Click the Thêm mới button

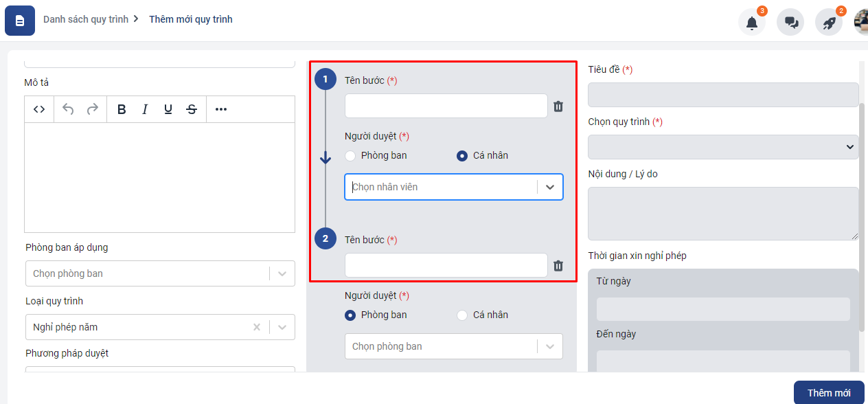pos(828,393)
